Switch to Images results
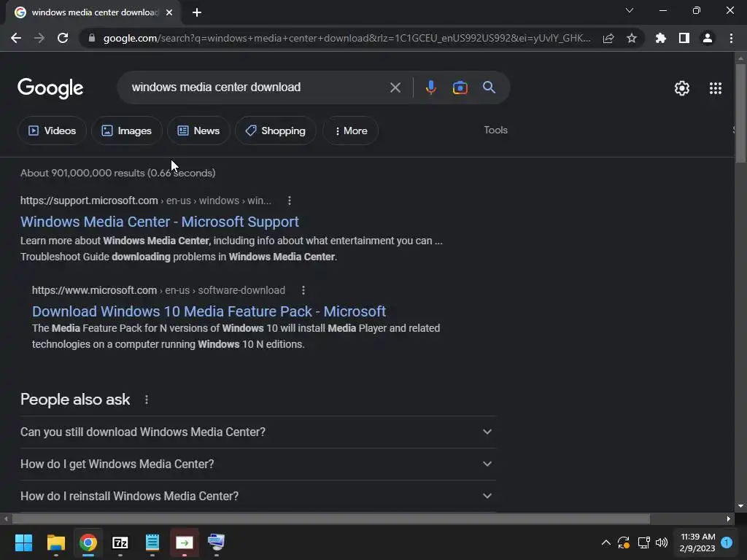Image resolution: width=747 pixels, height=560 pixels. point(127,131)
